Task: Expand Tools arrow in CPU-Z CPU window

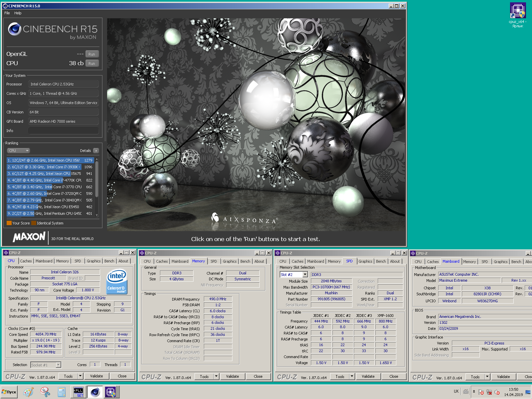Action: 80,376
